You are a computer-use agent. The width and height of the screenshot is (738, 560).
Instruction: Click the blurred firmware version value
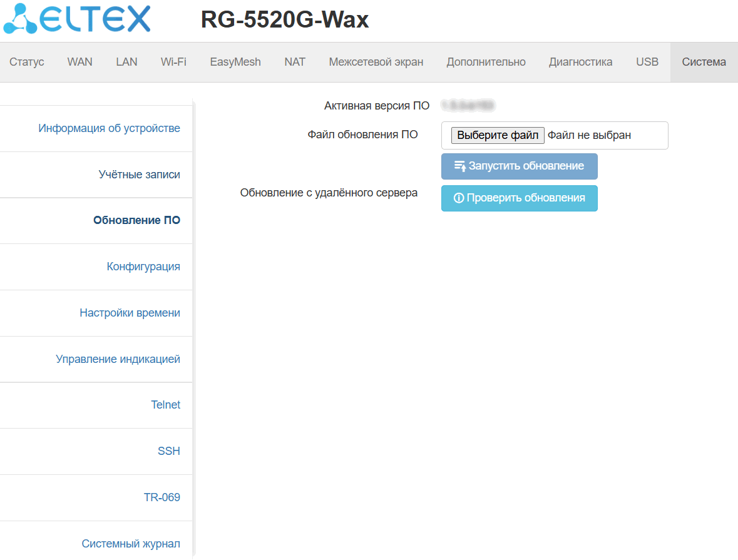point(468,105)
